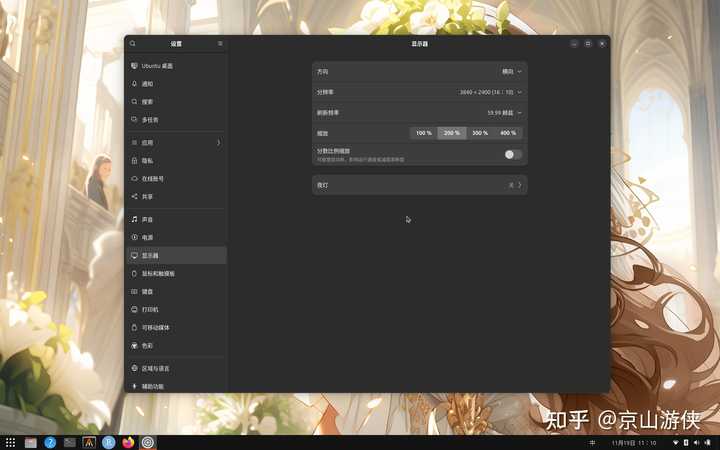720x450 pixels.
Task: Set display scale to 100 %
Action: (424, 133)
